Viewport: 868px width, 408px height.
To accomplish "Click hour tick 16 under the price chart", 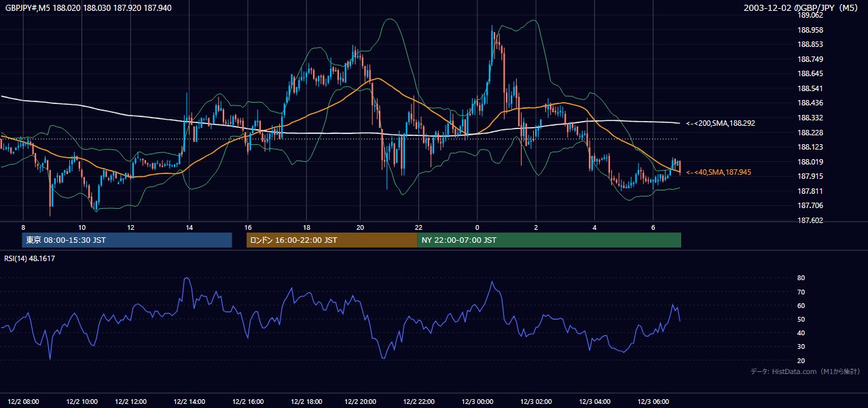I will pos(248,228).
